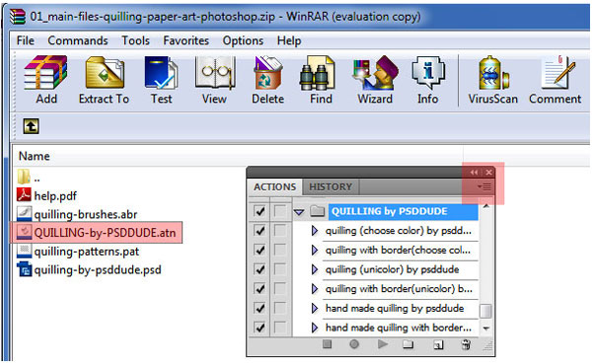Click the QUILLING by PSDDUDE folder icon
592x364 pixels.
point(317,211)
